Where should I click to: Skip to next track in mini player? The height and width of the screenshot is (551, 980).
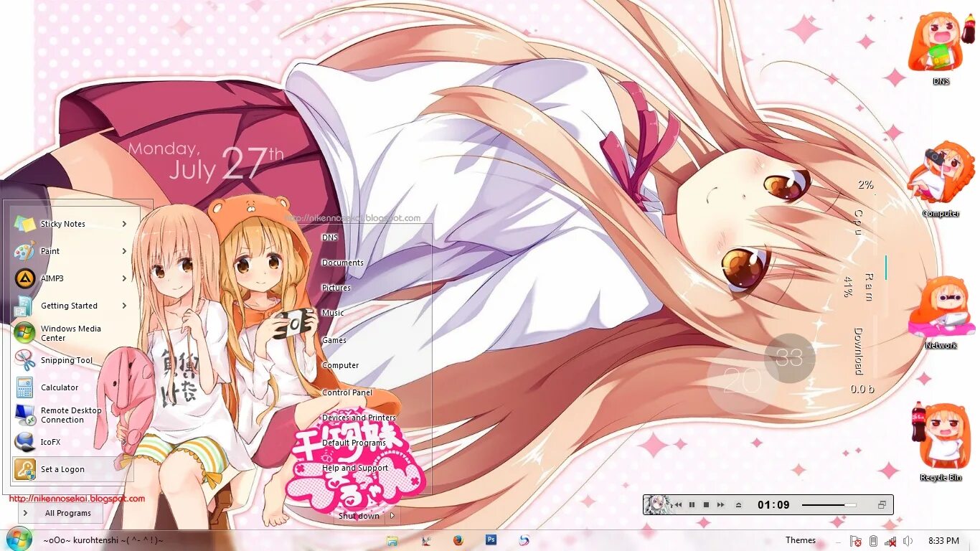click(x=721, y=505)
